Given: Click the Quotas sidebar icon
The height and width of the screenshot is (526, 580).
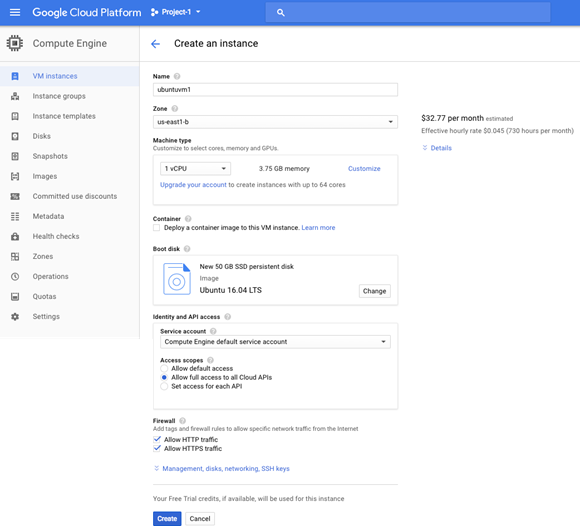Looking at the screenshot, I should coord(15,297).
